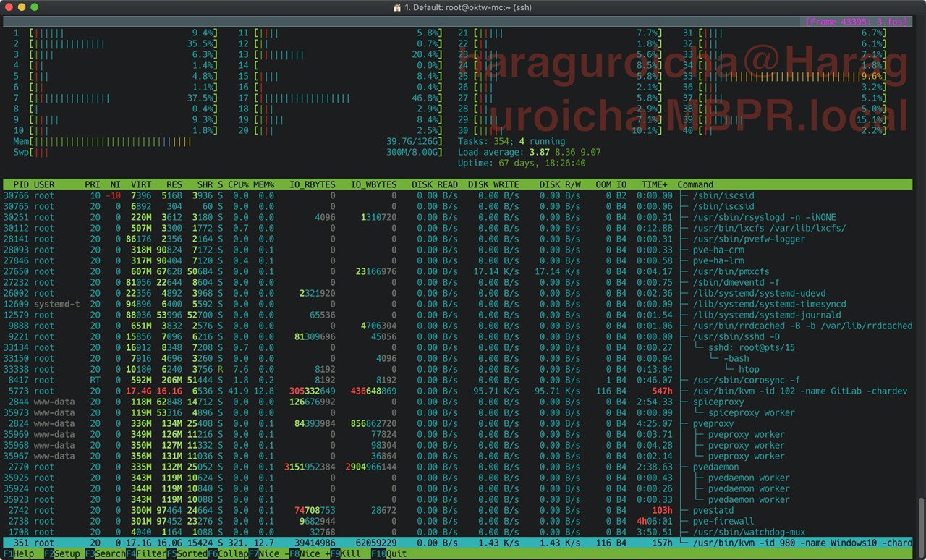Lower priority with F7 Nice -
The height and width of the screenshot is (560, 926).
click(x=269, y=553)
